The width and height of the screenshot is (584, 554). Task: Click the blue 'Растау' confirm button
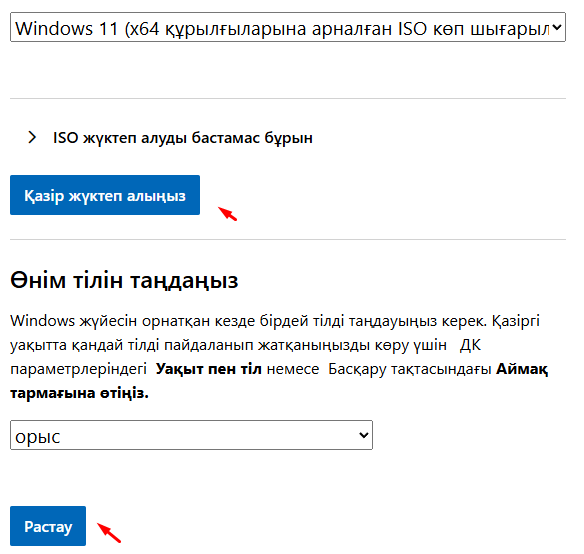48,526
